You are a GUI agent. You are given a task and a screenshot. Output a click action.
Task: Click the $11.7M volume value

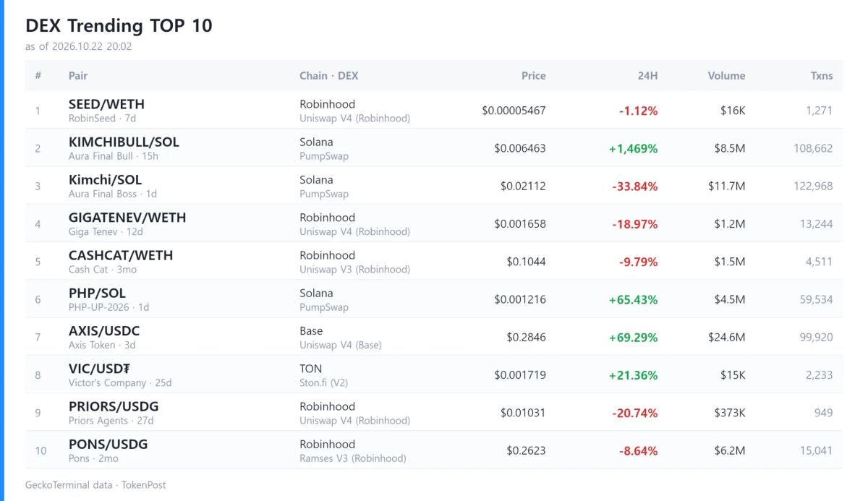tap(727, 186)
